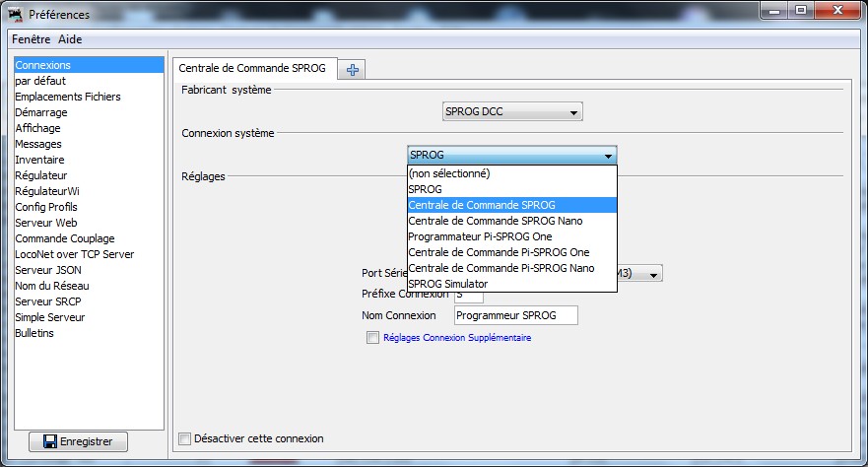Choose (non sélectionné) in the list
This screenshot has height=467, width=868.
(512, 173)
